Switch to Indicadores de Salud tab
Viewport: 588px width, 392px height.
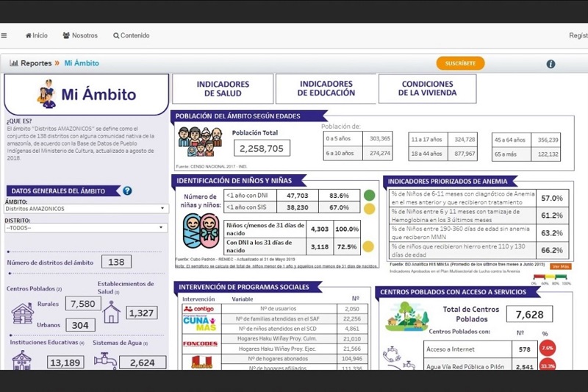223,89
